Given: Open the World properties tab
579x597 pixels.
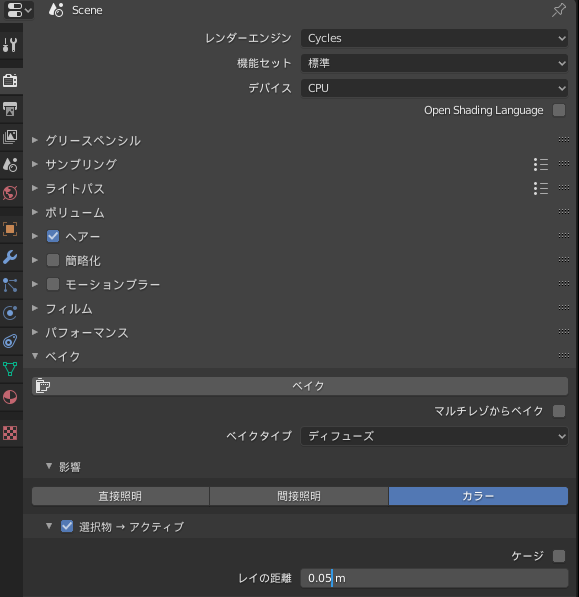Looking at the screenshot, I should [x=10, y=193].
